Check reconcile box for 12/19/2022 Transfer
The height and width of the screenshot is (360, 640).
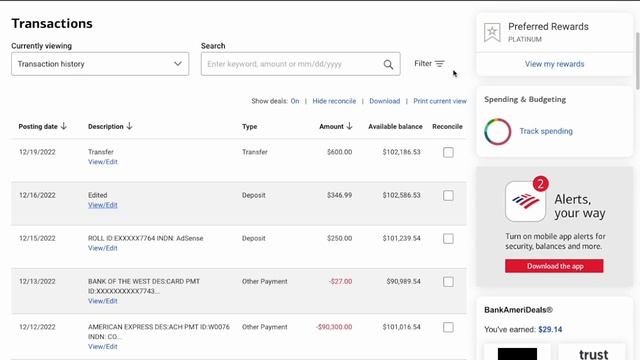[x=448, y=152]
